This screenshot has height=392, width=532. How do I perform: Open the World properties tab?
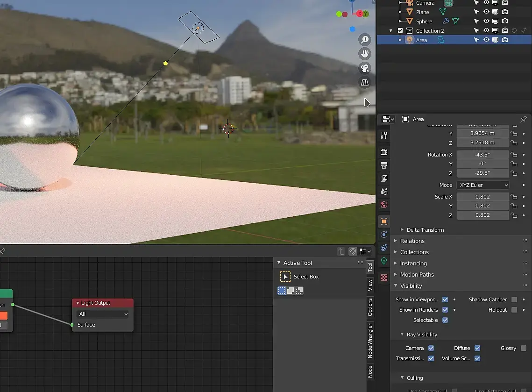pos(384,205)
